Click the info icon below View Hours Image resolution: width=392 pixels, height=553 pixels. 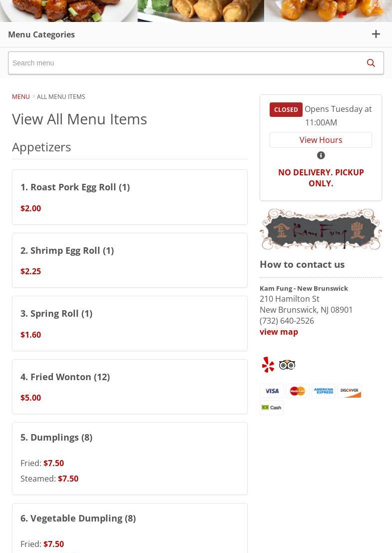click(x=321, y=155)
